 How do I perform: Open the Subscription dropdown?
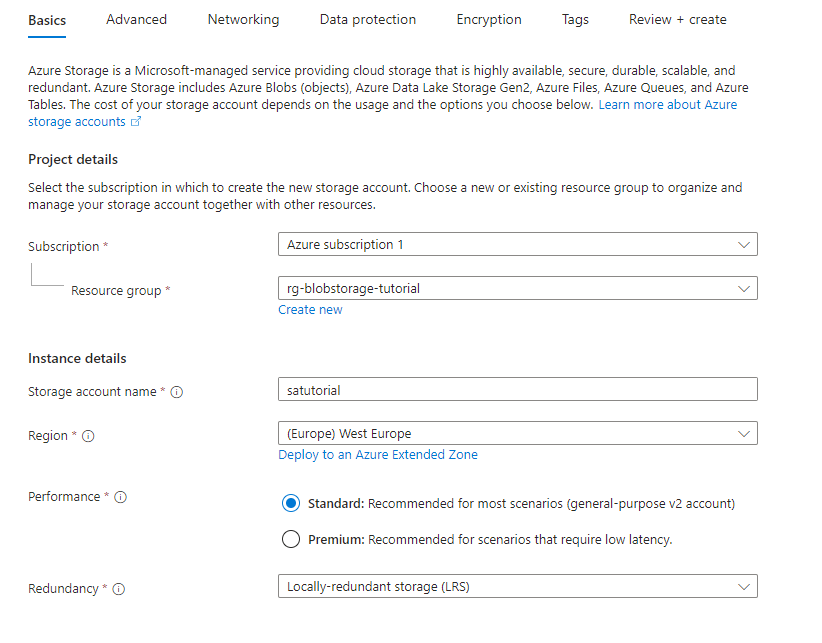(x=517, y=245)
